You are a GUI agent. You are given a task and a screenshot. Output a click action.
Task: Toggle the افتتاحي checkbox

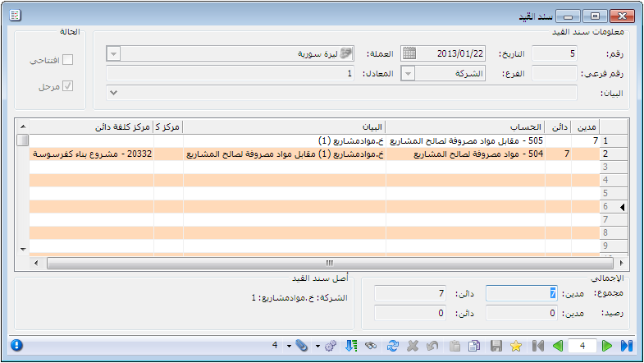(x=68, y=60)
